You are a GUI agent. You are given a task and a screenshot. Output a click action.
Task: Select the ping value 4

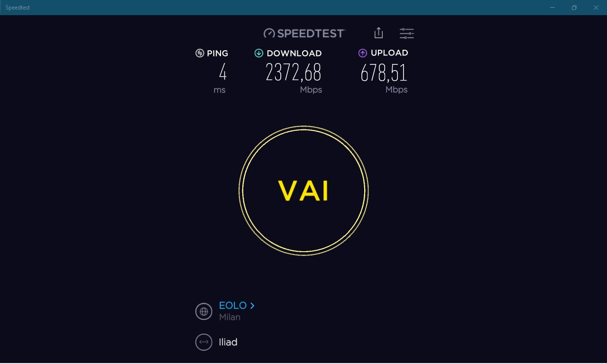(222, 73)
